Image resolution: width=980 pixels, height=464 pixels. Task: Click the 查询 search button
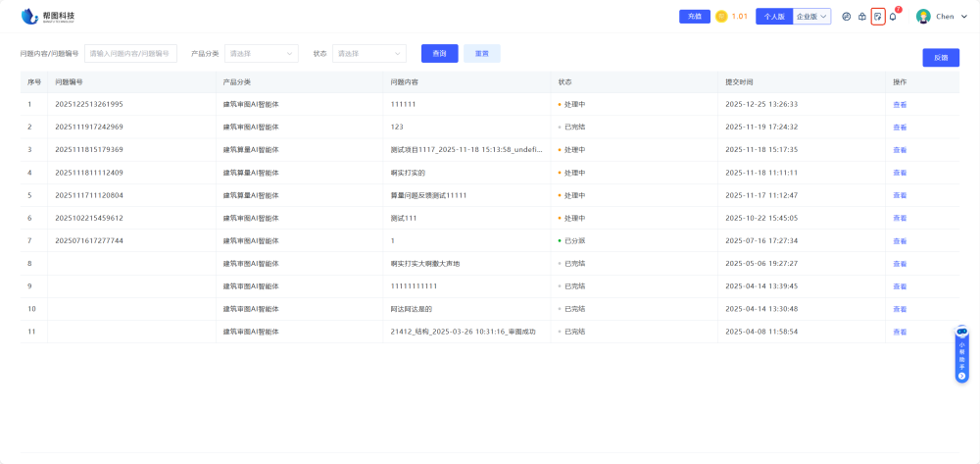pyautogui.click(x=439, y=54)
